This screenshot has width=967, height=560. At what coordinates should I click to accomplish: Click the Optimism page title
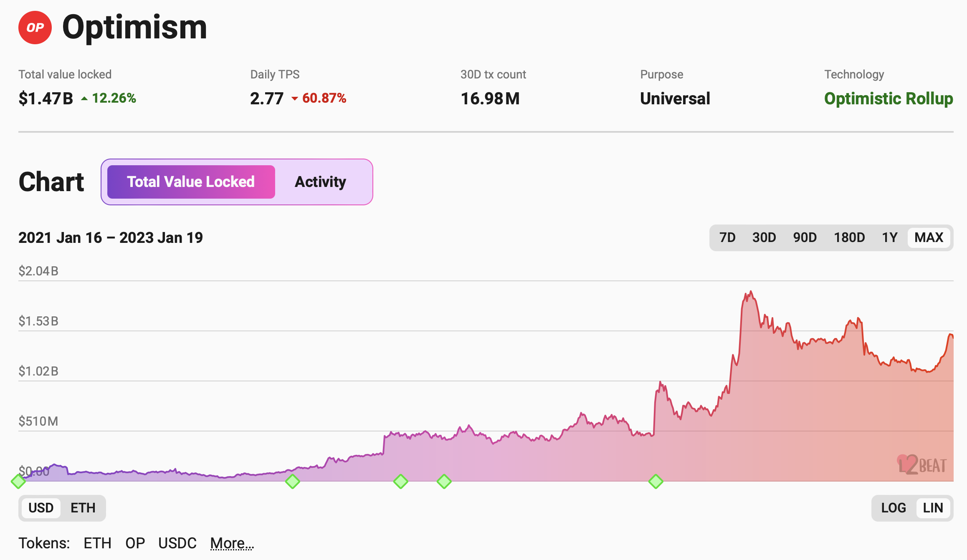pyautogui.click(x=134, y=28)
